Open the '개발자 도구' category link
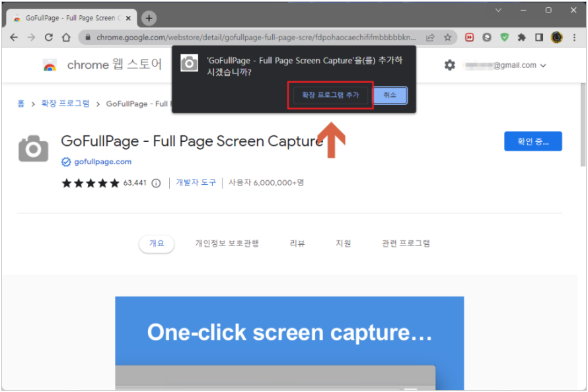The image size is (588, 392). [196, 183]
